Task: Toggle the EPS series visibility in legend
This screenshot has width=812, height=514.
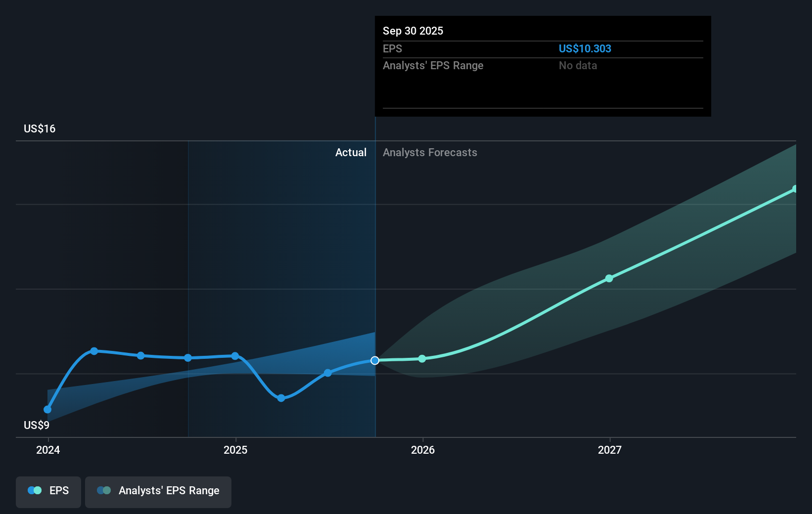Action: 48,491
